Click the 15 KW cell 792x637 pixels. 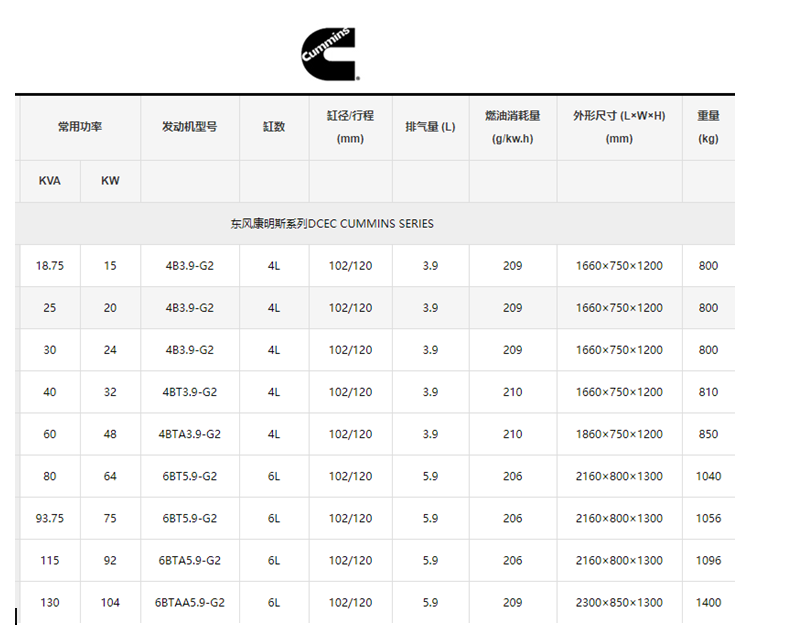[110, 266]
